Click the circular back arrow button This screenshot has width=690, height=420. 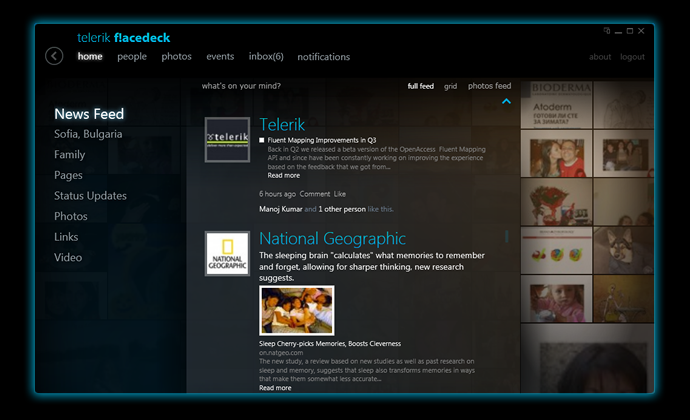coord(54,56)
